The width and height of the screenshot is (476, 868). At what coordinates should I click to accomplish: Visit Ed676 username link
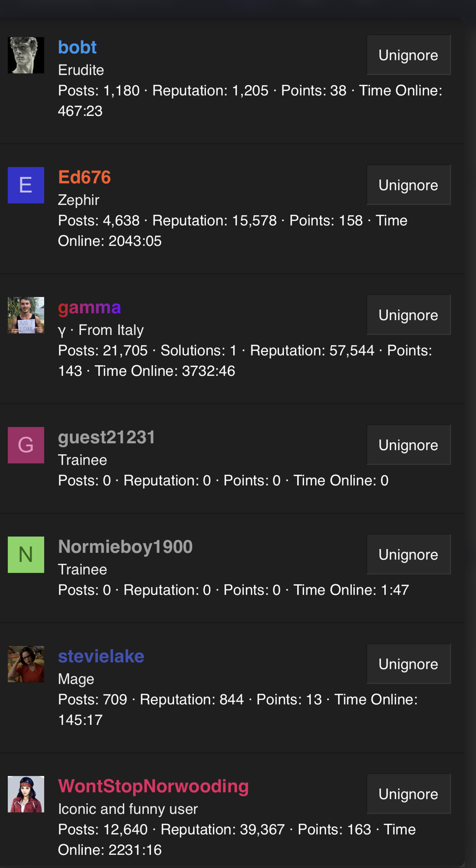pos(84,177)
